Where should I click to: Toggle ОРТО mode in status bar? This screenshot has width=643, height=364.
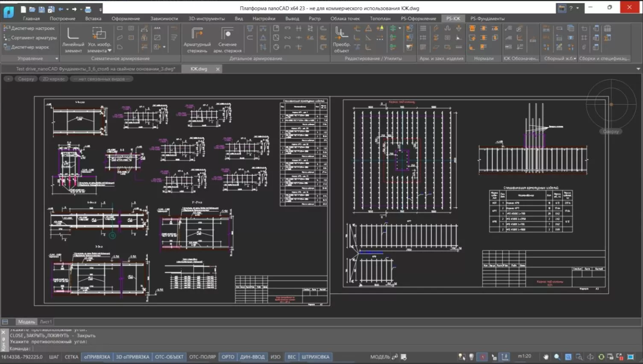228,357
